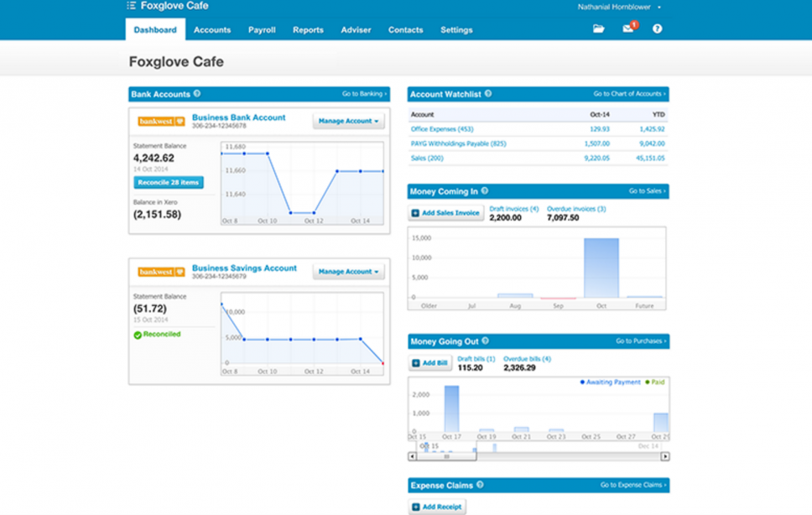
Task: Click the help question mark icon in header
Action: (x=658, y=29)
